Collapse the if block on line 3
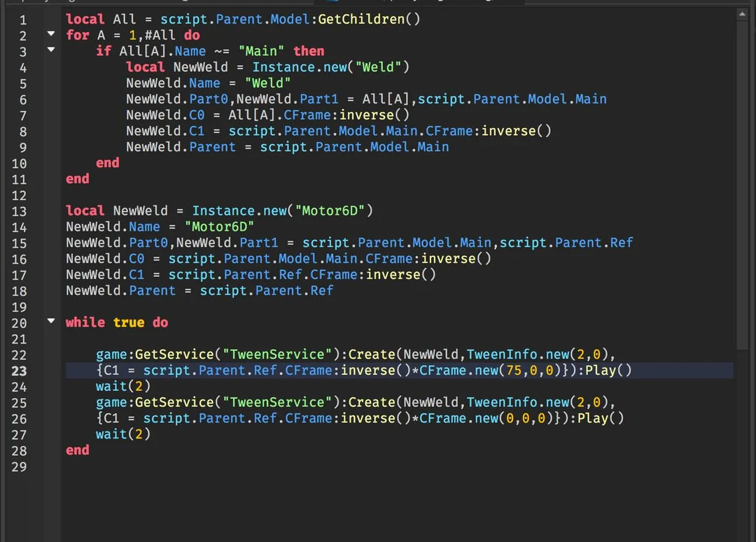This screenshot has width=756, height=542. [x=50, y=50]
